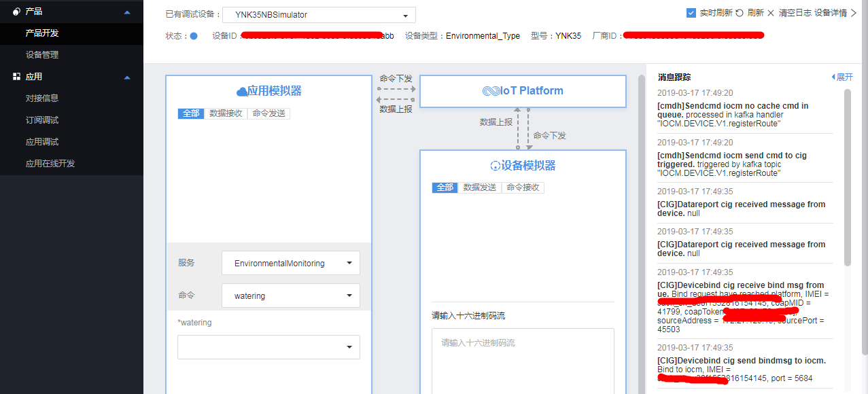
Task: Switch to 命令发送 tab in 应用模拟器
Action: click(268, 113)
